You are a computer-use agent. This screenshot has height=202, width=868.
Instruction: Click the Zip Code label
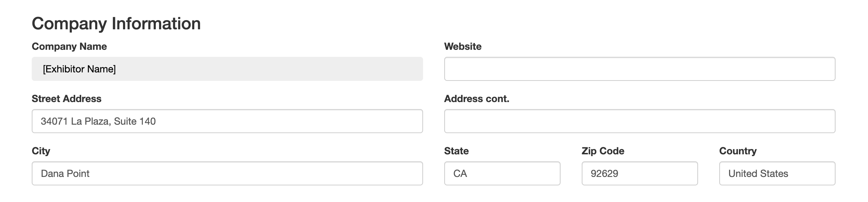603,151
